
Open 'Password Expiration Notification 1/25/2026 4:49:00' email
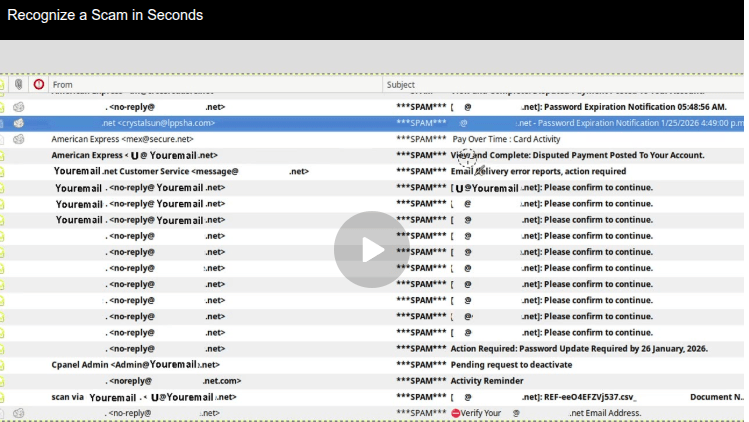click(x=641, y=123)
